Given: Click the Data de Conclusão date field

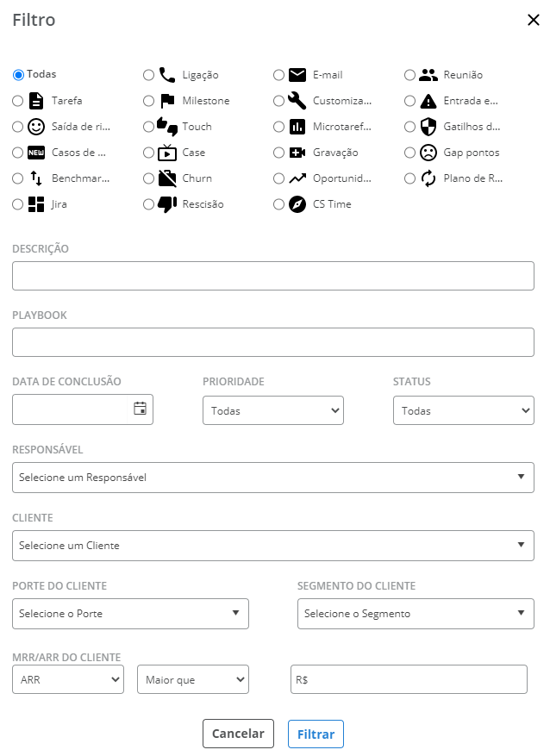Looking at the screenshot, I should (x=83, y=409).
